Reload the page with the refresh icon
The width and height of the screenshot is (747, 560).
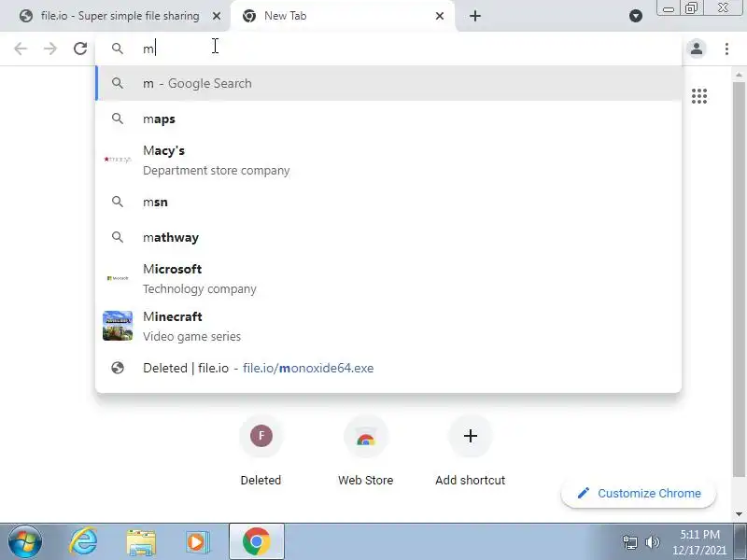coord(80,49)
